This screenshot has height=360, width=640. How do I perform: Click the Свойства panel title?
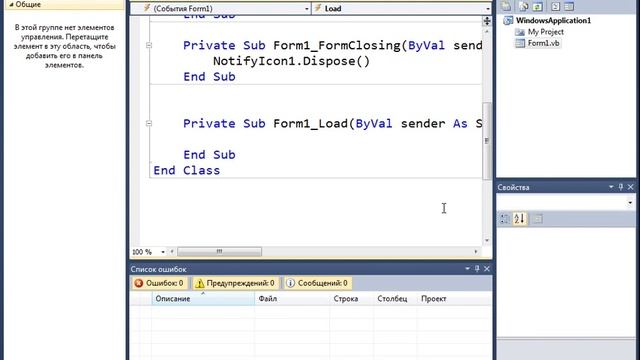513,187
